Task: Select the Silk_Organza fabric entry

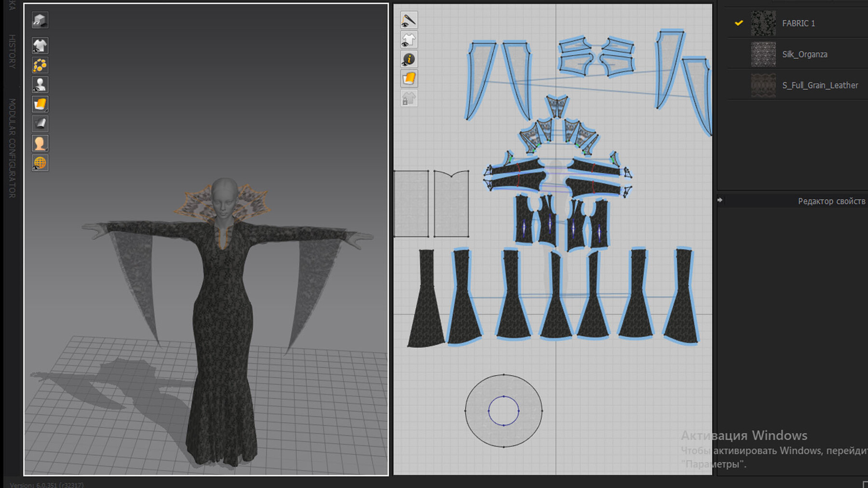Action: coord(798,54)
